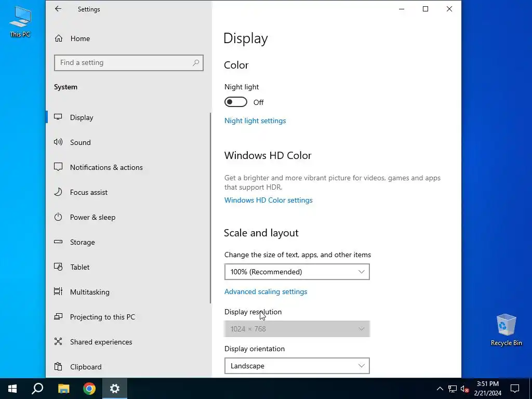The width and height of the screenshot is (532, 399).
Task: Open the Action Center notification icon
Action: click(x=515, y=389)
